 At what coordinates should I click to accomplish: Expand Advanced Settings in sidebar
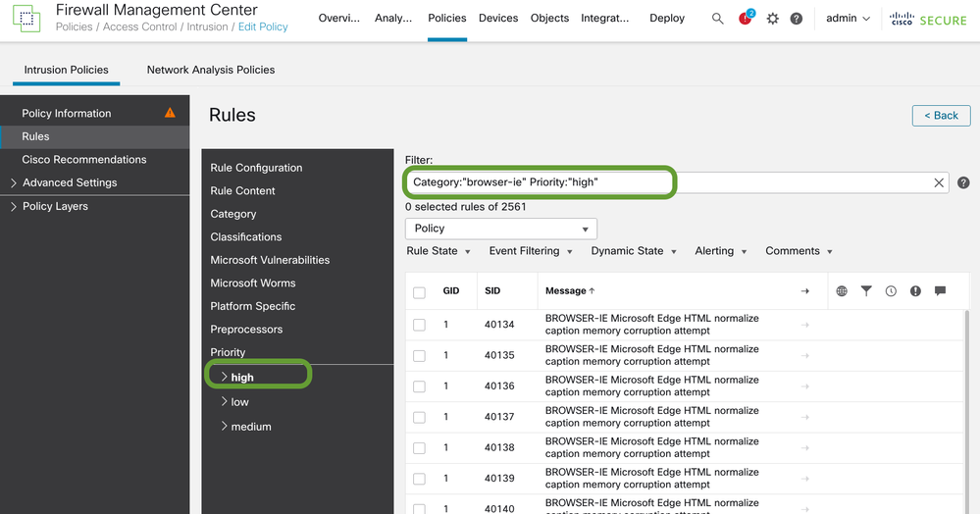coord(14,182)
